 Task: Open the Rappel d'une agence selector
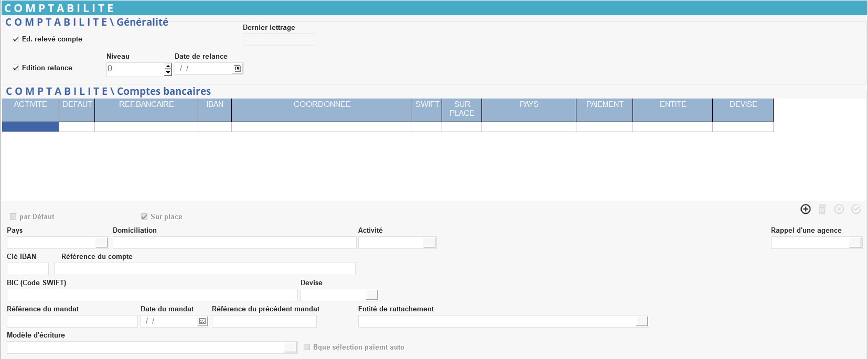tap(855, 243)
